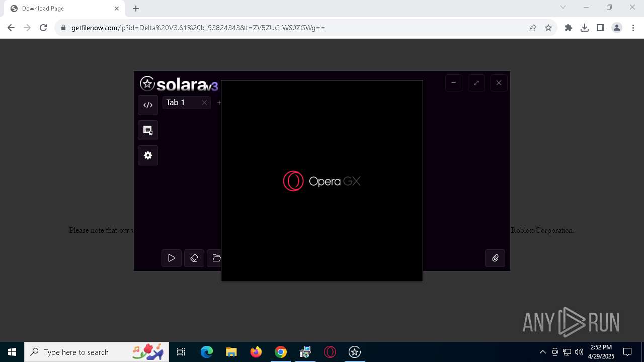Viewport: 644px width, 362px height.
Task: Minimize the Solara window
Action: (454, 83)
